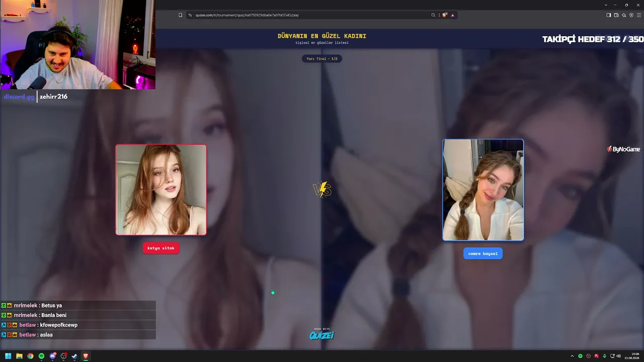Open Leo AI assistant sparkle icon

point(624,15)
